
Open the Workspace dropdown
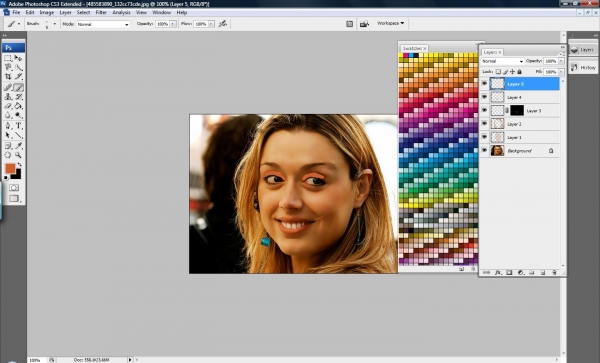pyautogui.click(x=390, y=23)
